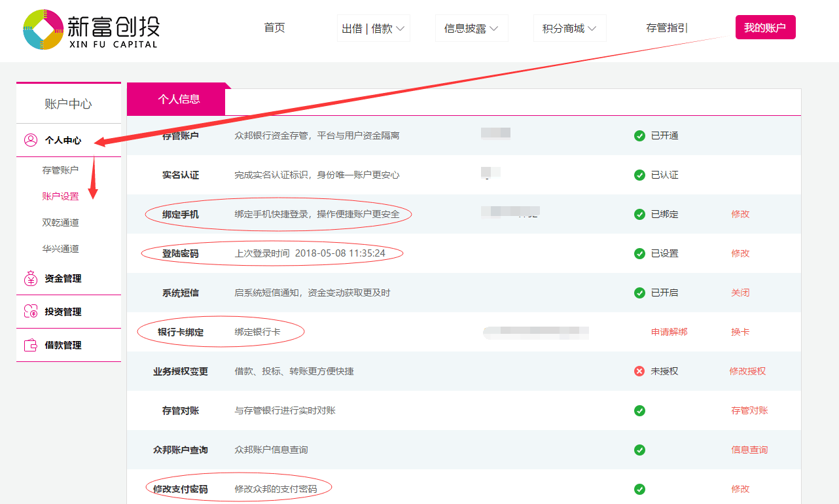
Task: Click the Xin Fu Capital logo
Action: (x=90, y=29)
